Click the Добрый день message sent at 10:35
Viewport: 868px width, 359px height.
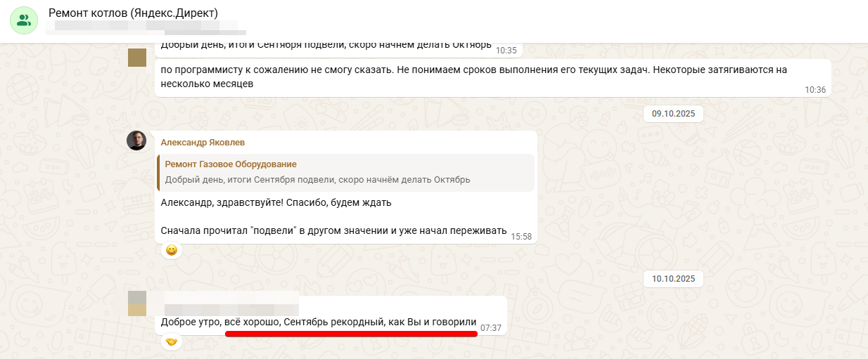(338, 46)
